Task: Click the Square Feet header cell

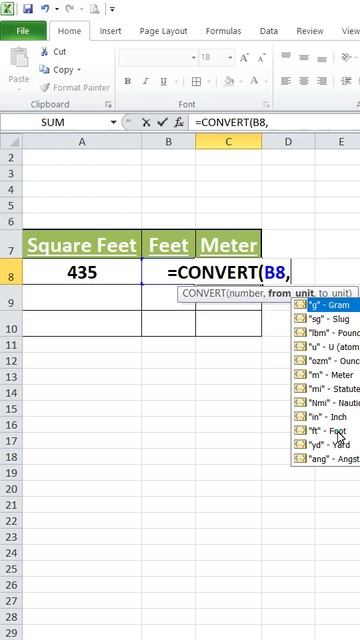Action: coord(82,244)
